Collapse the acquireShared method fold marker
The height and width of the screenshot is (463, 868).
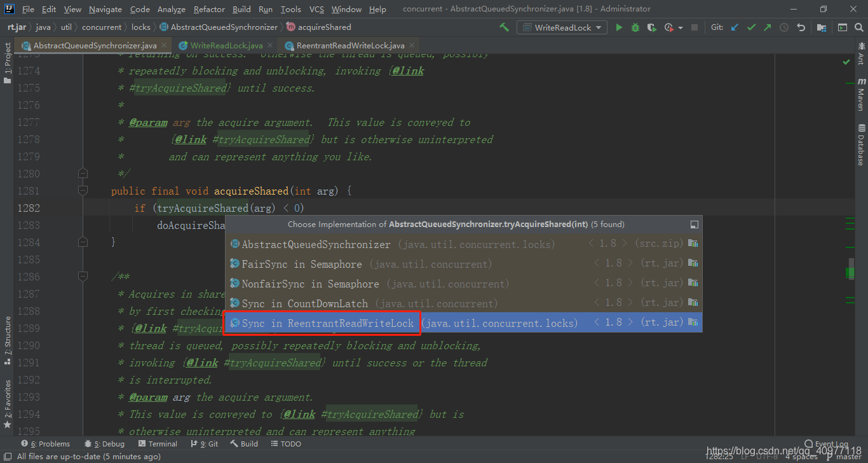(x=82, y=190)
